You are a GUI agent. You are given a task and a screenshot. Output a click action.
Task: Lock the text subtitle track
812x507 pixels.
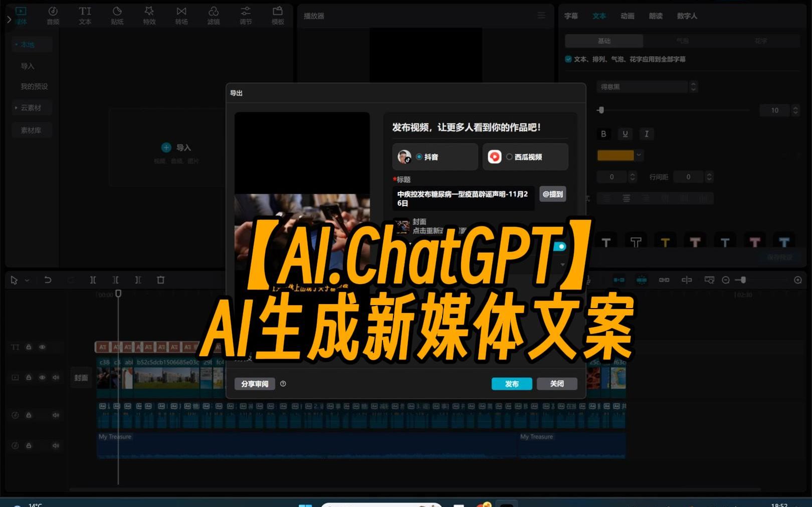click(x=29, y=347)
